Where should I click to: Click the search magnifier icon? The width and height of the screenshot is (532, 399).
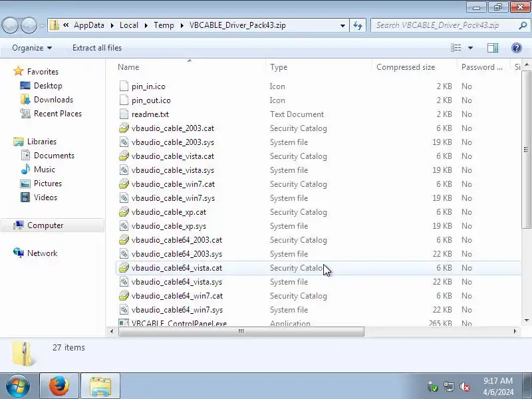coord(523,25)
